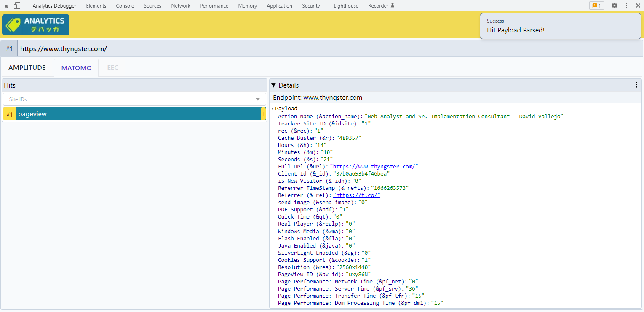Dismiss the Hit Payload Parsed notification
This screenshot has width=644, height=312.
(561, 26)
